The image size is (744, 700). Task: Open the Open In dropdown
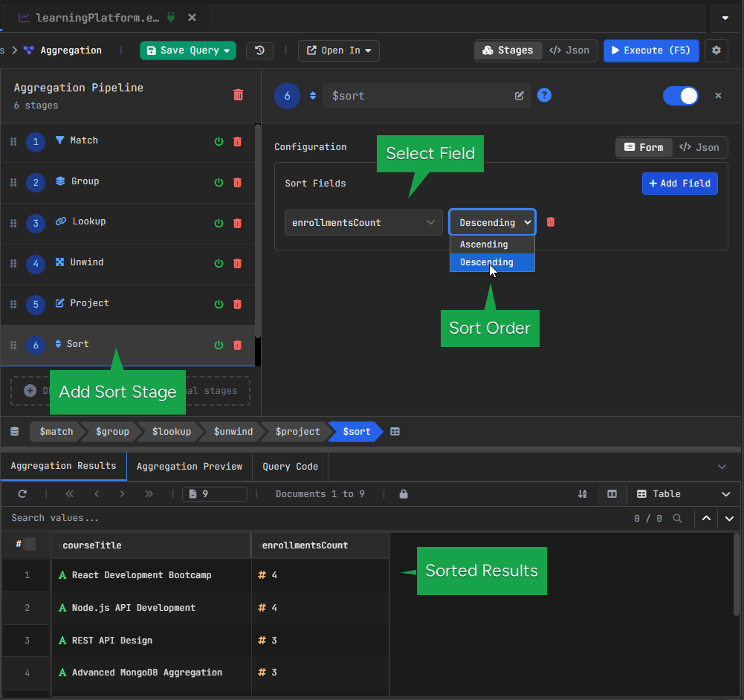(338, 51)
